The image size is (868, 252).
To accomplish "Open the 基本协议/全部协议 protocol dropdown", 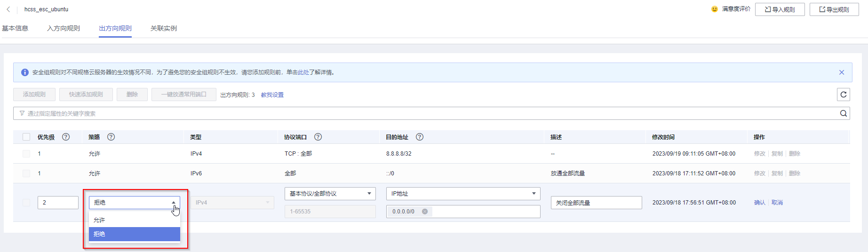I will click(x=330, y=194).
